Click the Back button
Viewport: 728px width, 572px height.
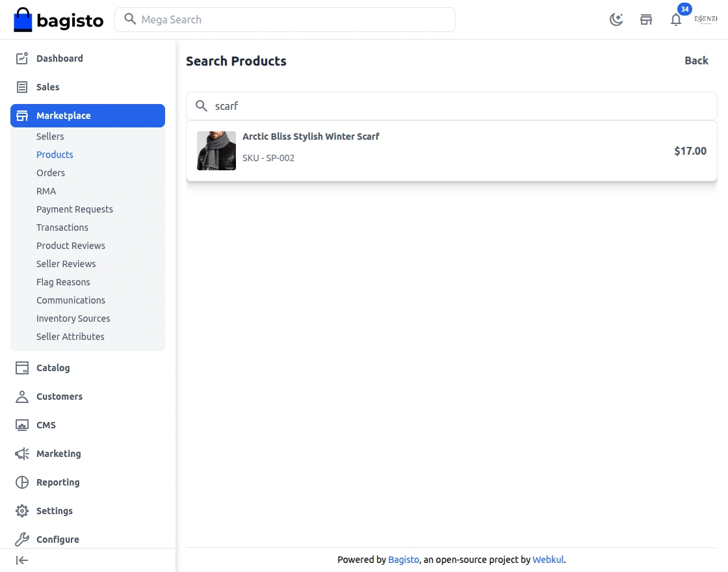[696, 60]
